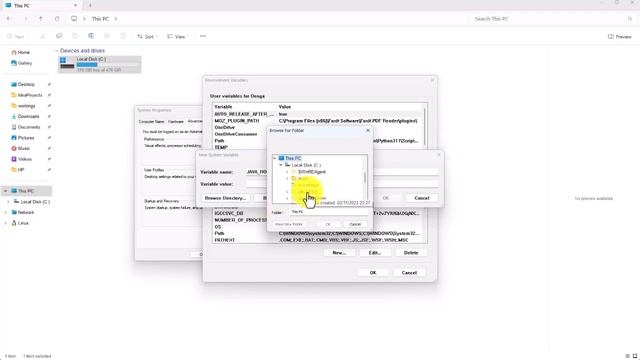
Task: Select Linux in the navigation pane
Action: pyautogui.click(x=20, y=223)
